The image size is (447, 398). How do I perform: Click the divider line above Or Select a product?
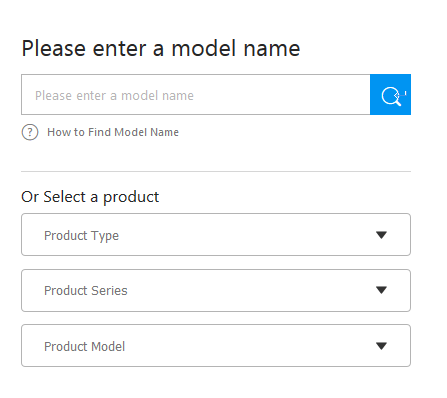pyautogui.click(x=216, y=172)
